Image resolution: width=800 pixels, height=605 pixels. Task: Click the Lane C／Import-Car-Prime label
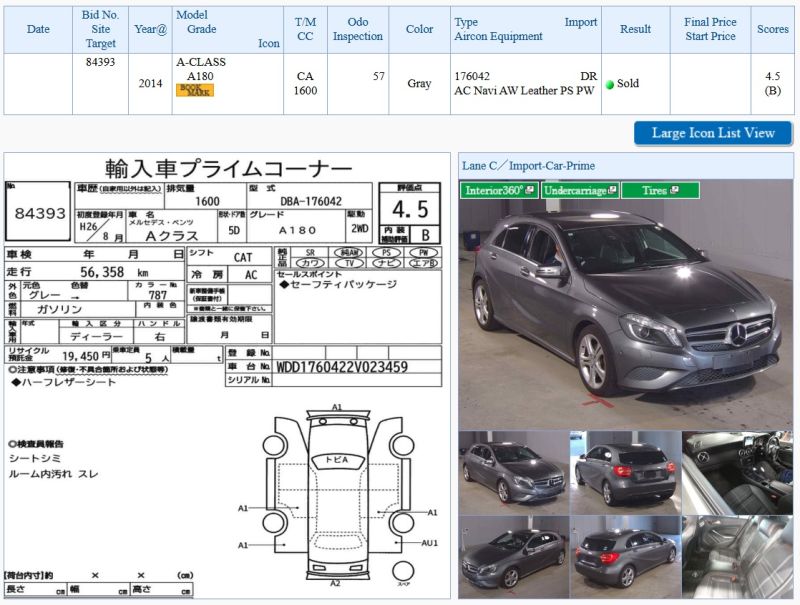[x=529, y=166]
